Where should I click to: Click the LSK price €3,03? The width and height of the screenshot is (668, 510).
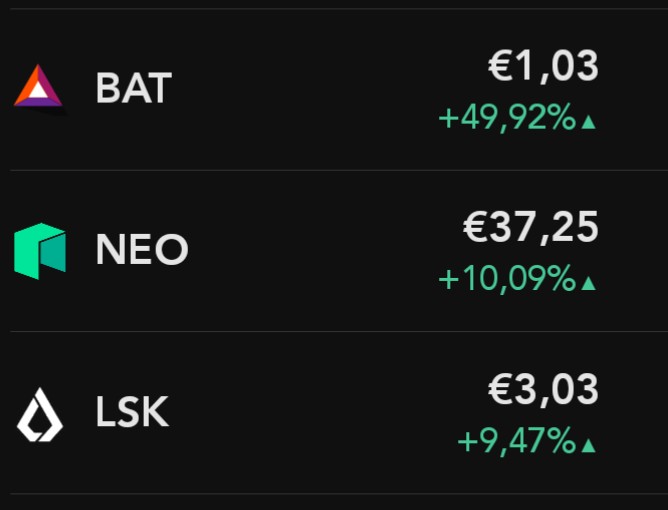coord(543,390)
